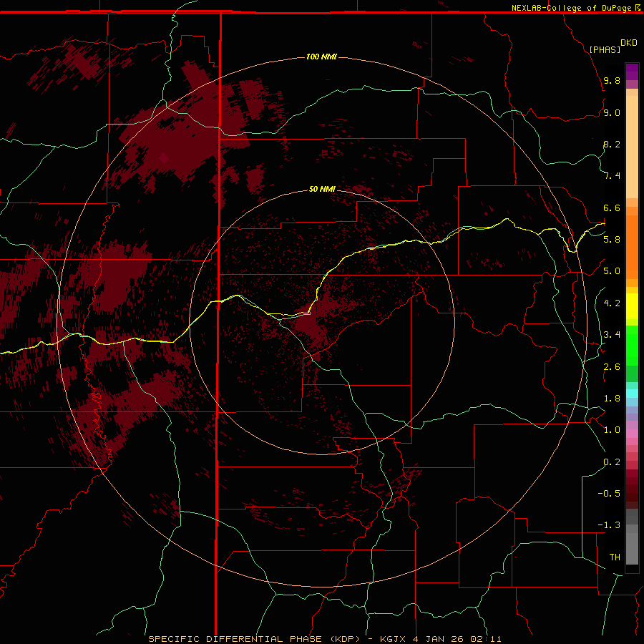Image resolution: width=644 pixels, height=644 pixels.
Task: Click the 0.2 legend value
Action: coord(612,462)
